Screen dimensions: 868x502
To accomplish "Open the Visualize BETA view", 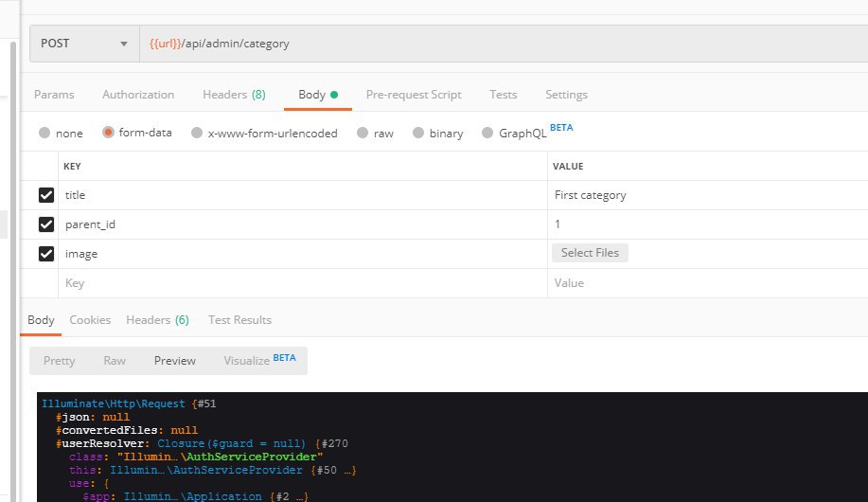I will point(259,360).
